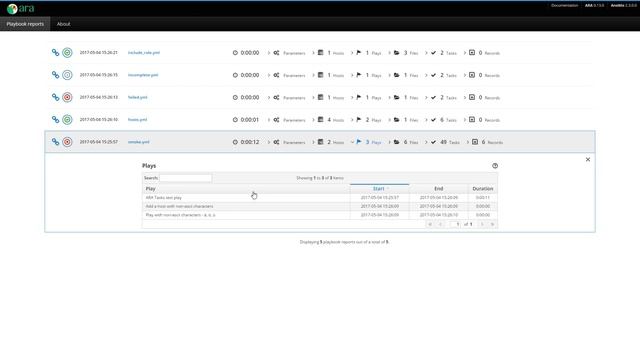This screenshot has width=640, height=360.
Task: Open smoke.yml playbook link
Action: tap(138, 142)
